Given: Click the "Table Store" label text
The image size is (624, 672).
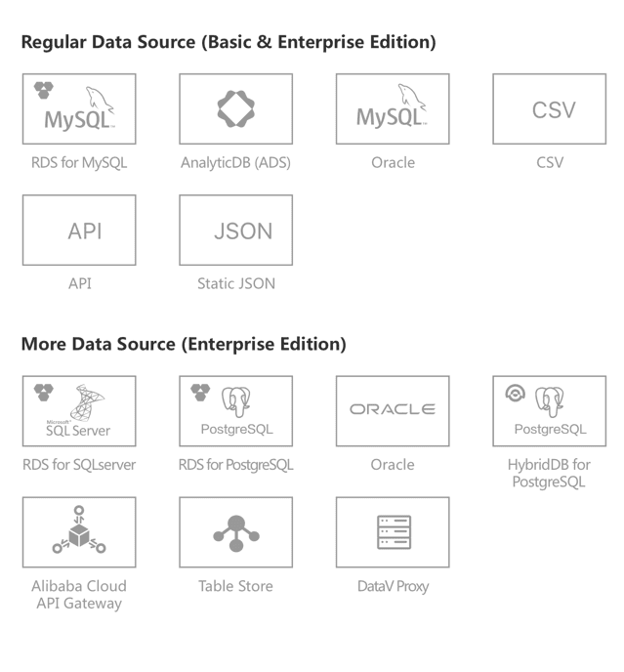Looking at the screenshot, I should (235, 586).
